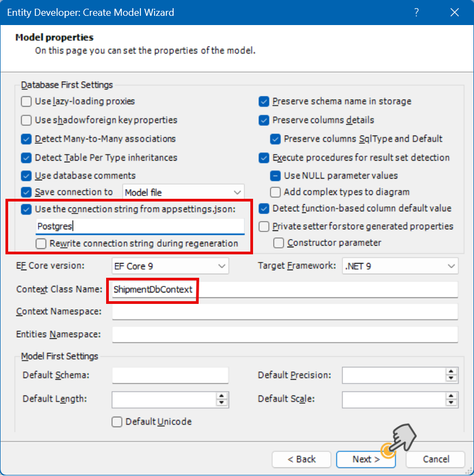474x476 pixels.
Task: Increase Default Length with up arrow
Action: pyautogui.click(x=221, y=396)
